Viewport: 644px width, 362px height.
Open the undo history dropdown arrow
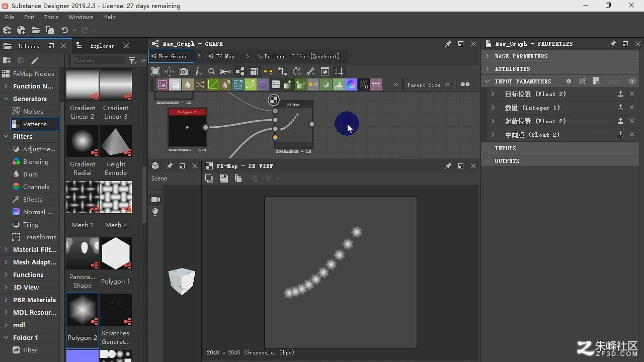(74, 30)
